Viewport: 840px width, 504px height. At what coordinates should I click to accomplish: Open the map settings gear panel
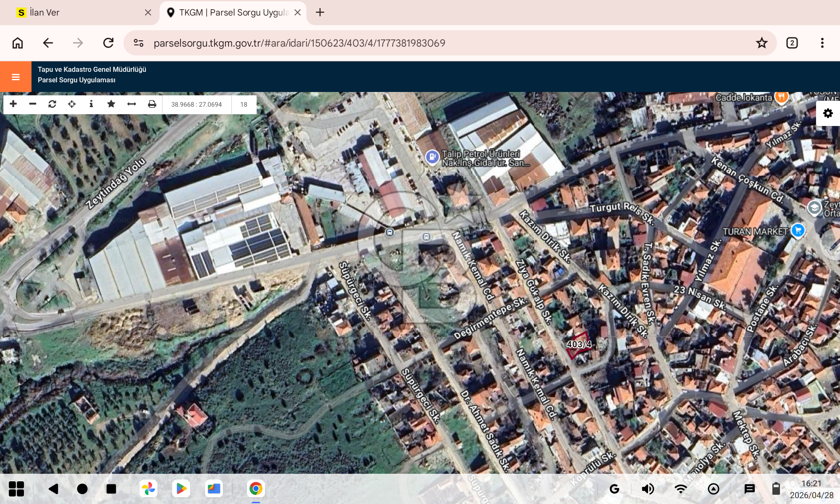828,113
